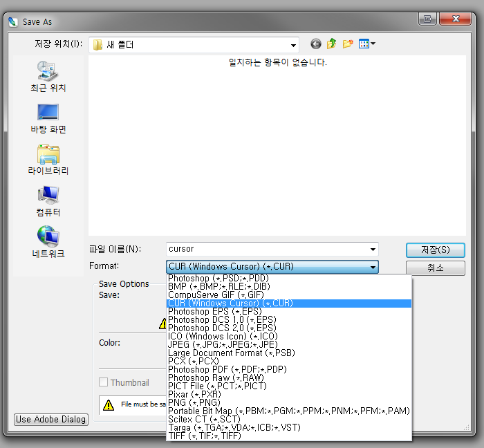The width and height of the screenshot is (484, 448).
Task: Expand the save location (새 폴더) dropdown
Action: (x=293, y=46)
